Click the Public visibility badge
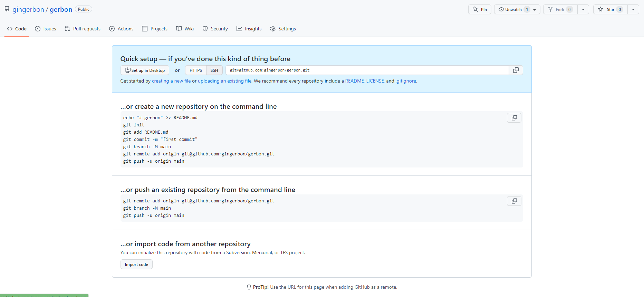This screenshot has width=644, height=297. 84,9
